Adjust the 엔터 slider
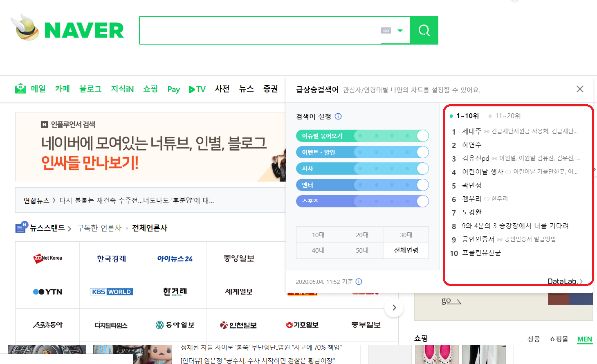Image resolution: width=597 pixels, height=364 pixels. (362, 185)
